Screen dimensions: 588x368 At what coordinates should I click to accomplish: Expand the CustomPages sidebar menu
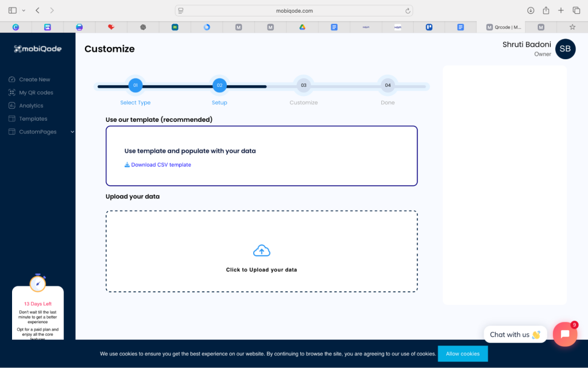click(x=72, y=132)
